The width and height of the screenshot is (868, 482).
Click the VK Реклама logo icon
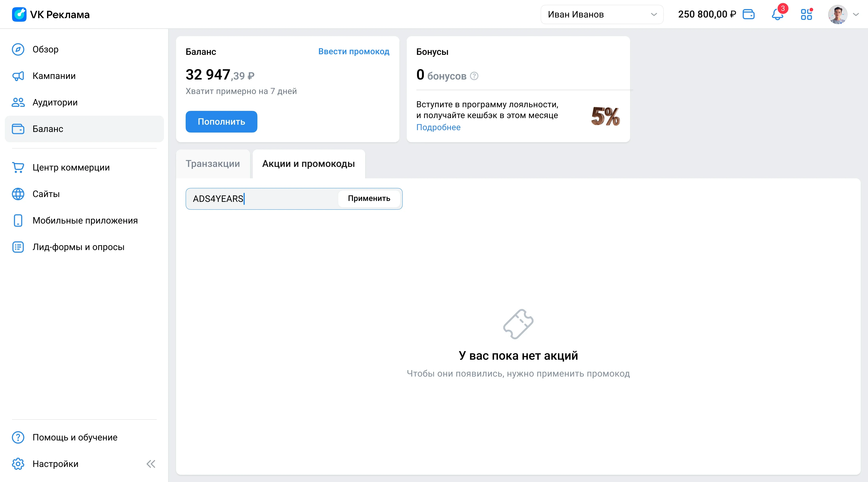click(x=19, y=14)
